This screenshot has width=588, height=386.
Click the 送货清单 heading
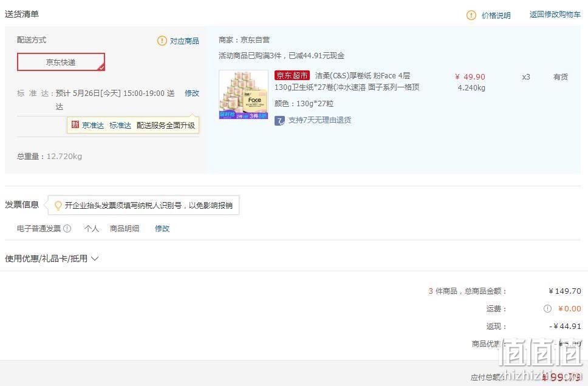click(x=22, y=14)
